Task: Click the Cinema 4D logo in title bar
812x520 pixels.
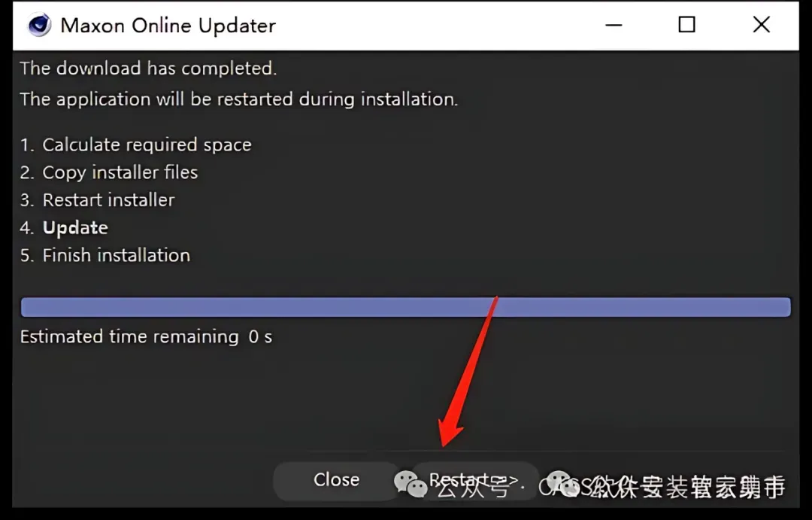Action: tap(39, 26)
